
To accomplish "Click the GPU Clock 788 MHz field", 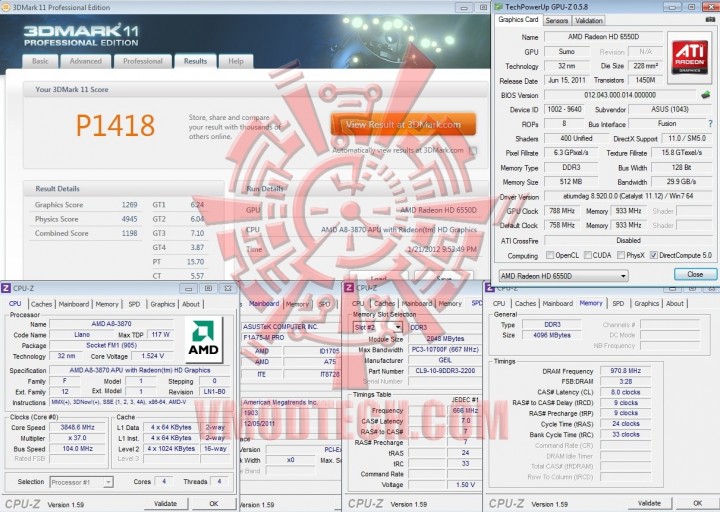I will pos(562,211).
